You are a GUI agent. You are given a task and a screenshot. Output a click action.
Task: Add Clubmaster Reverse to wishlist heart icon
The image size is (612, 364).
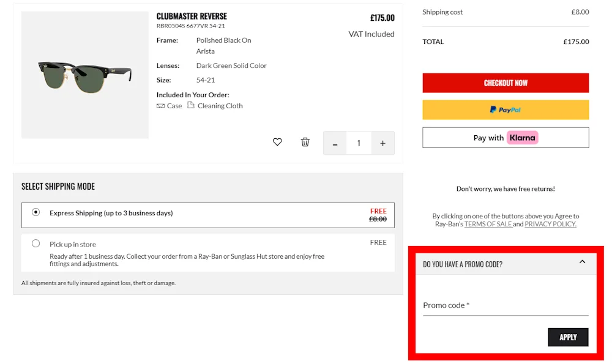pyautogui.click(x=277, y=142)
